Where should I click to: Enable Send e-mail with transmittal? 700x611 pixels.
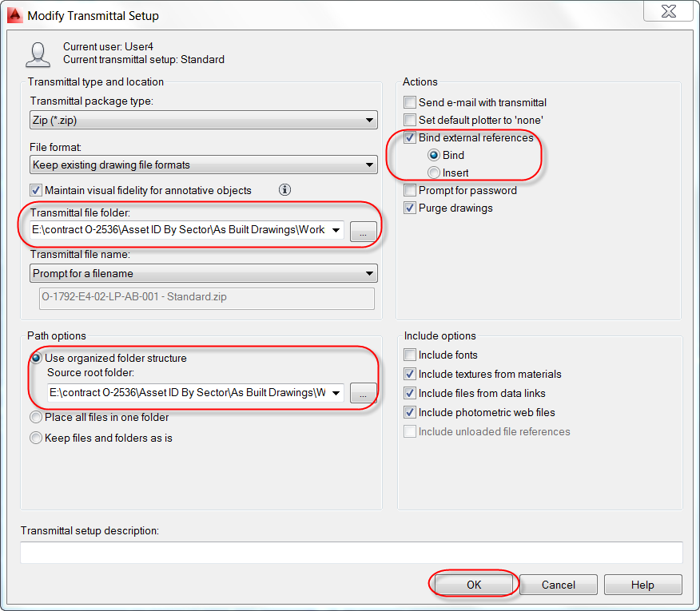[x=410, y=102]
